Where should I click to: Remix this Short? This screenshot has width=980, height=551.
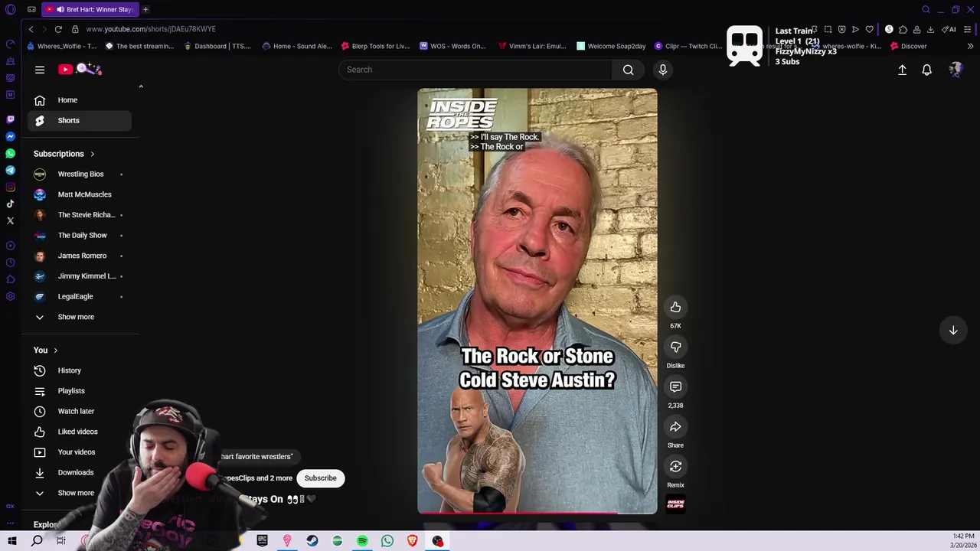pyautogui.click(x=675, y=466)
